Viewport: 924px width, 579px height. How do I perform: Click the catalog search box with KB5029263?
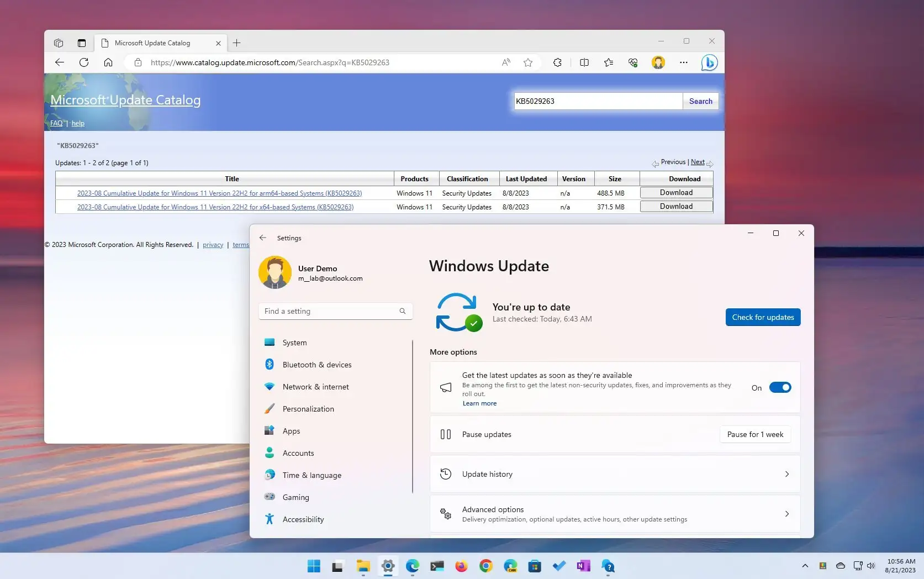click(x=598, y=101)
